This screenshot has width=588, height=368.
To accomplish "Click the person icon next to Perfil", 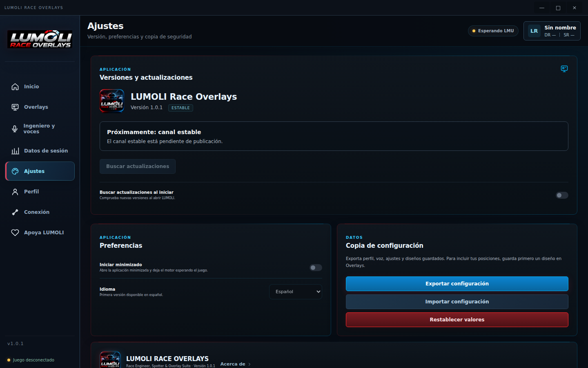I will [15, 192].
